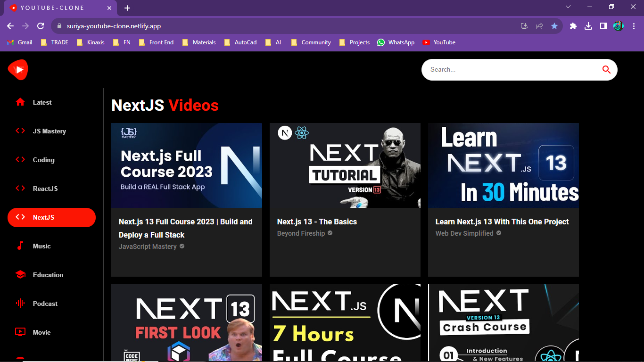Screen dimensions: 644x362
Task: Open the AI bookmarks folder
Action: point(273,42)
